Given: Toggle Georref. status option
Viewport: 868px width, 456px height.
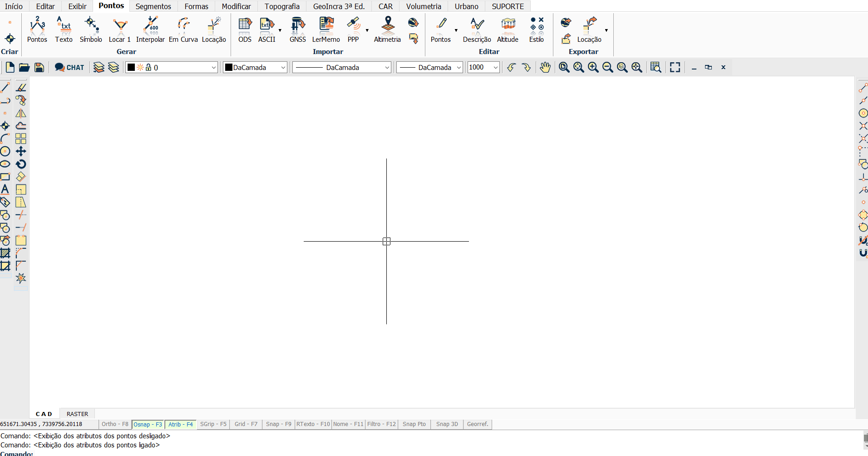Looking at the screenshot, I should [x=478, y=424].
